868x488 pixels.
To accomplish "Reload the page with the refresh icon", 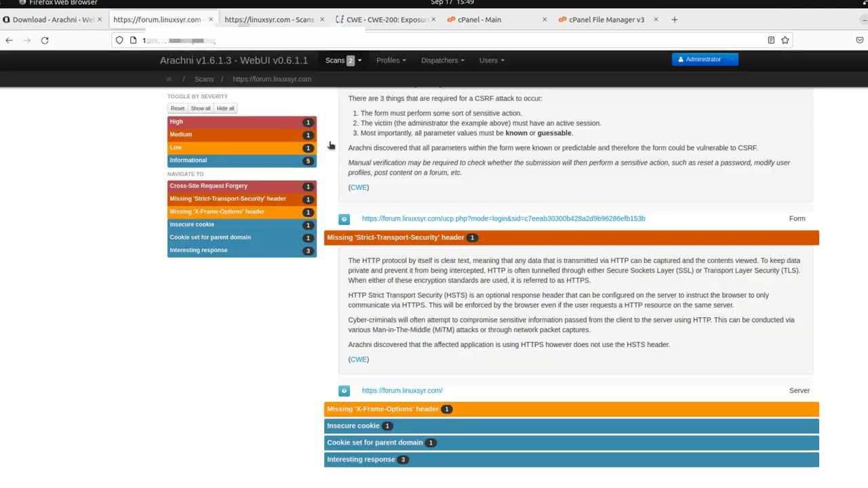I will pos(45,40).
